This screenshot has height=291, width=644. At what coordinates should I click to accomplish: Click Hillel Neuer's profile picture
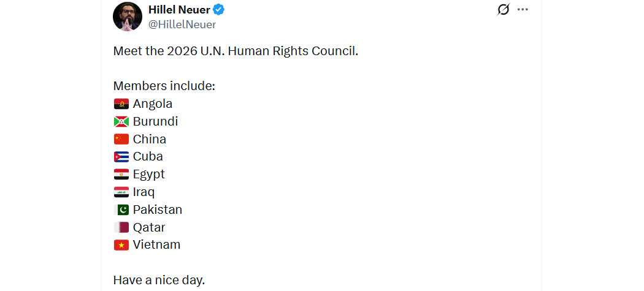128,17
